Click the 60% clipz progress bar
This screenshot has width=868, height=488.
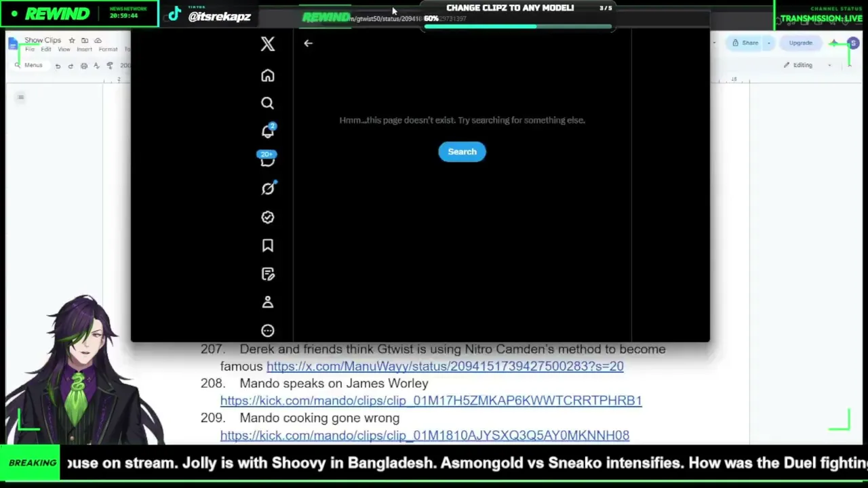[518, 26]
